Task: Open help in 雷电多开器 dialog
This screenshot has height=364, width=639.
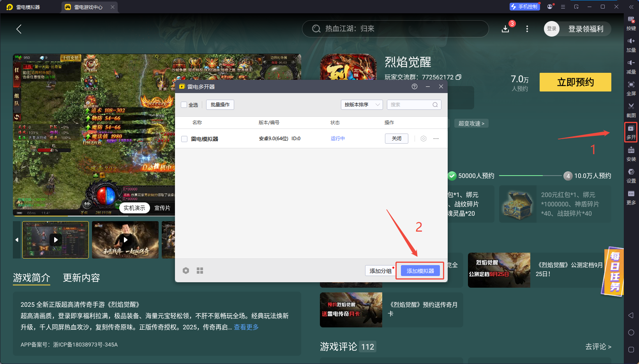Action: pyautogui.click(x=415, y=86)
